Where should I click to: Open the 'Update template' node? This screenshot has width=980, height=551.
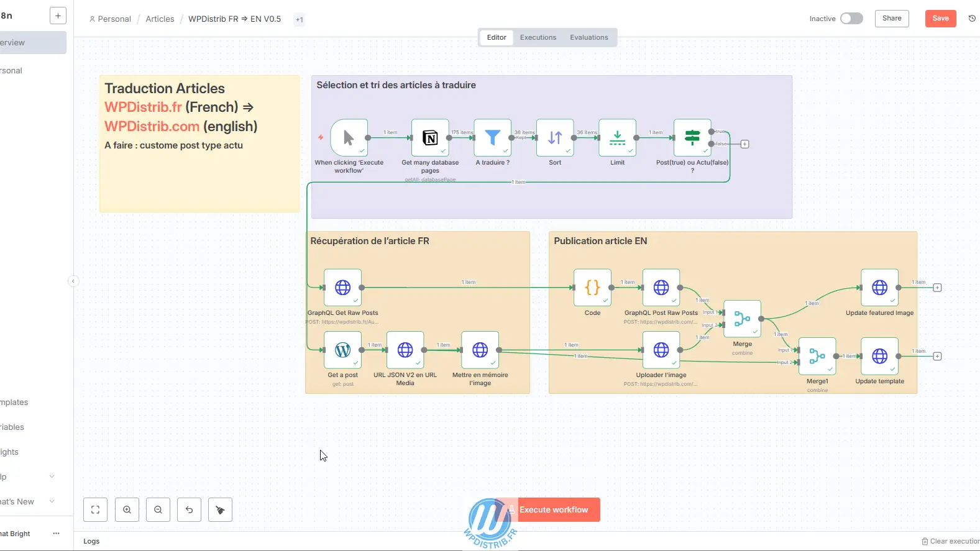point(879,356)
